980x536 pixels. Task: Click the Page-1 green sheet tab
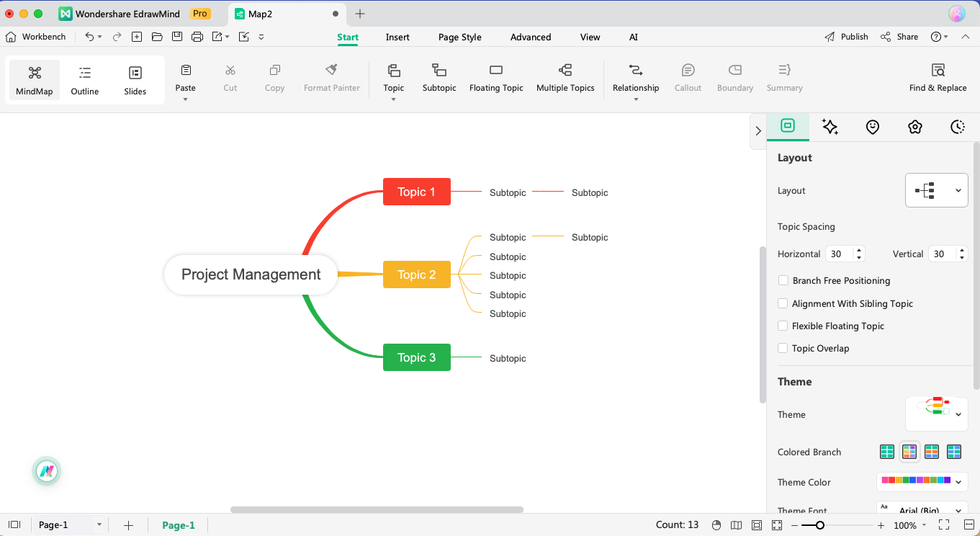click(179, 525)
